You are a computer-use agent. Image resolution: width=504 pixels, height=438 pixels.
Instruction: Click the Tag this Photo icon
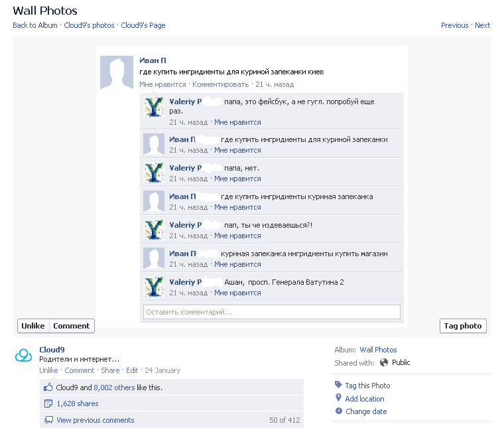click(x=338, y=385)
